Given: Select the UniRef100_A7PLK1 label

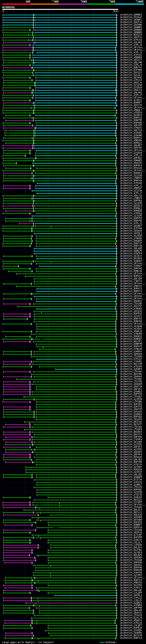Looking at the screenshot, I should tap(131, 40).
